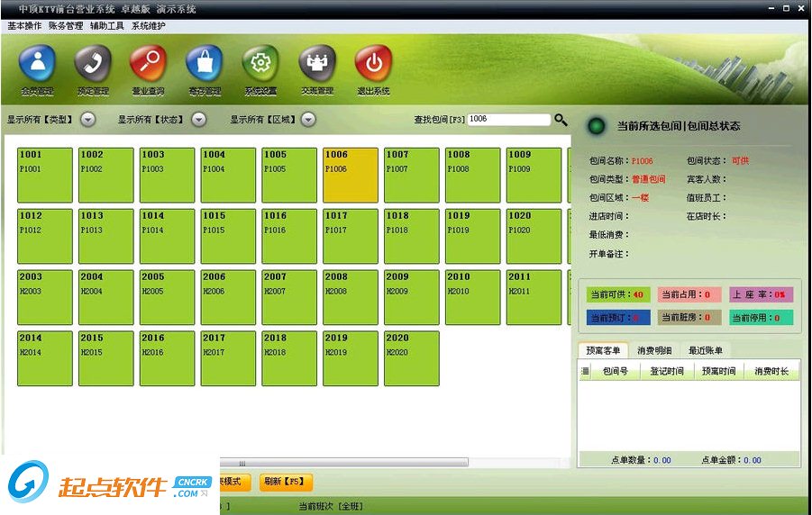Open the 账务管理 menu
Viewport: 812px width, 515px height.
66,26
